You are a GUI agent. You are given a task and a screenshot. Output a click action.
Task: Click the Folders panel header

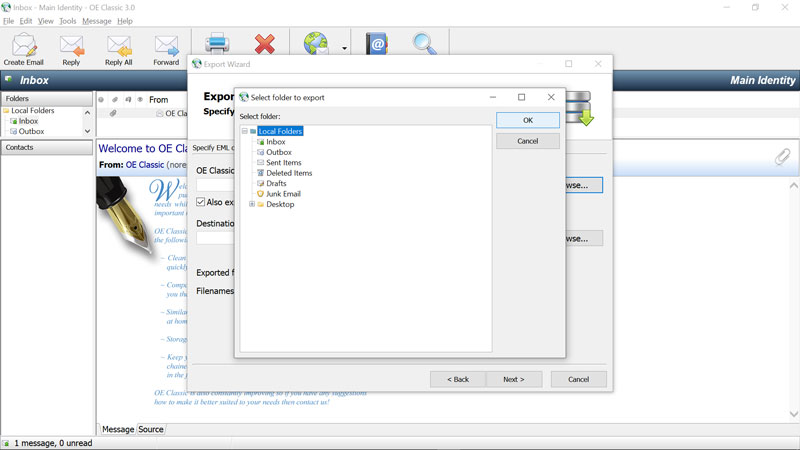[x=46, y=98]
